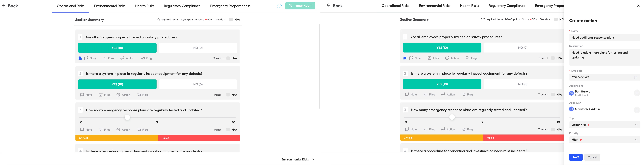Go to next section via the bottom Environmental Risks link
Screen dimensions: 644x165
[x=297, y=159]
